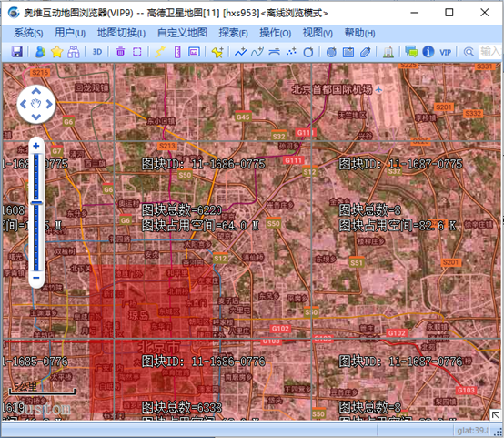The height and width of the screenshot is (438, 504).
Task: Add a pushpin marker with plus
Action: (217, 52)
